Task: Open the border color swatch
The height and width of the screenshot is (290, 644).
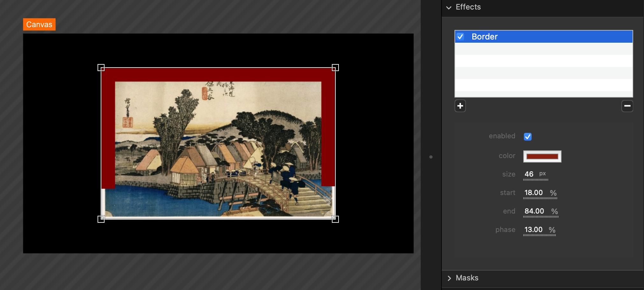Action: click(x=542, y=156)
